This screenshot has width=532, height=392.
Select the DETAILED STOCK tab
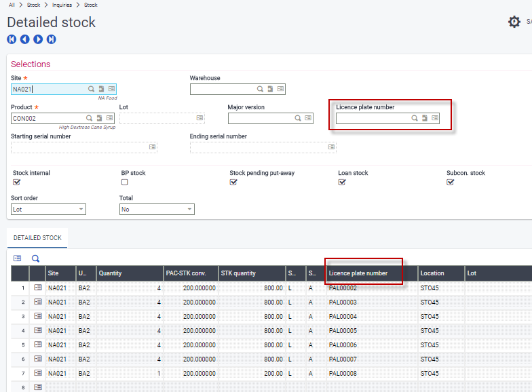[37, 238]
